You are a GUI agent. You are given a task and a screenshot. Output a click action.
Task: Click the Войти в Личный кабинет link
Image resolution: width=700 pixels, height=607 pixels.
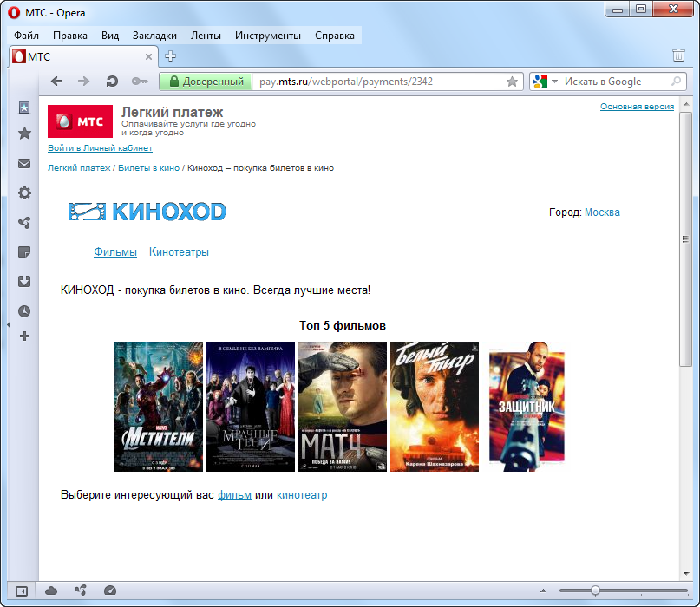point(100,148)
